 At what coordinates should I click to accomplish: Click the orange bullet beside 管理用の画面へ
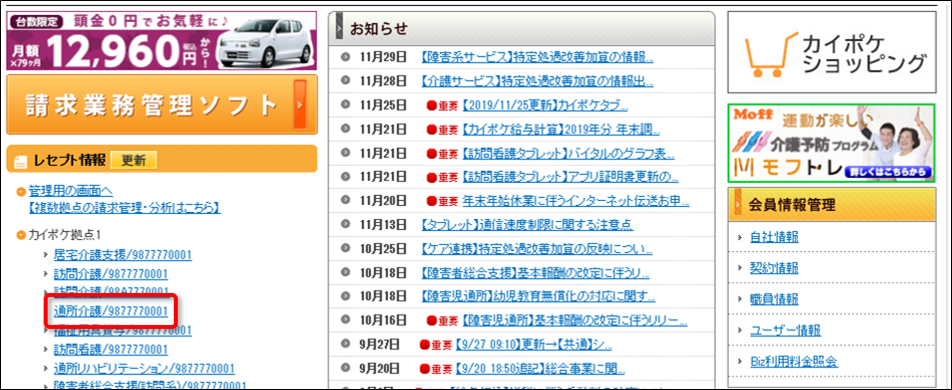(21, 192)
